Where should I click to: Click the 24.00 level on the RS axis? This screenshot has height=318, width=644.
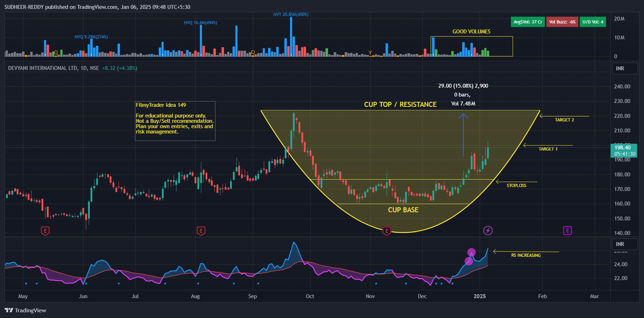coord(621,264)
